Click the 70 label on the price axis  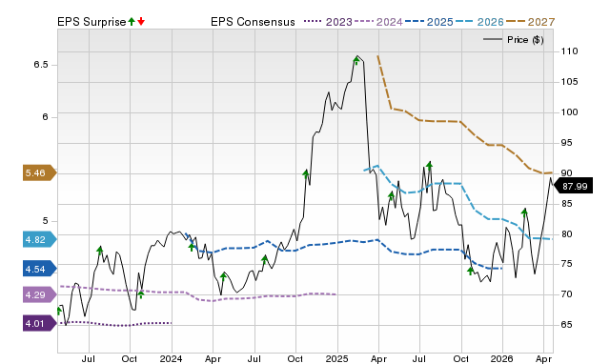click(x=566, y=294)
